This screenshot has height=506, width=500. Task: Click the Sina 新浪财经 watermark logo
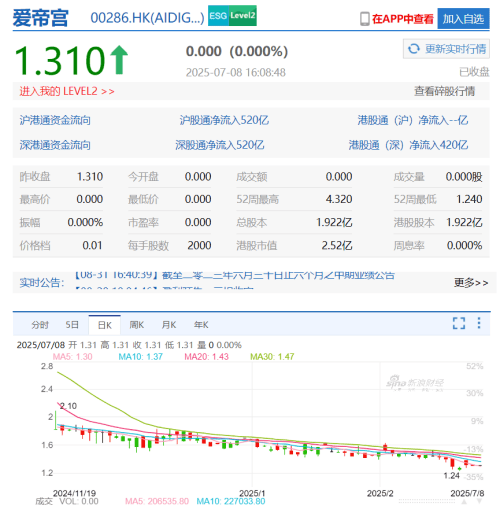(x=415, y=382)
